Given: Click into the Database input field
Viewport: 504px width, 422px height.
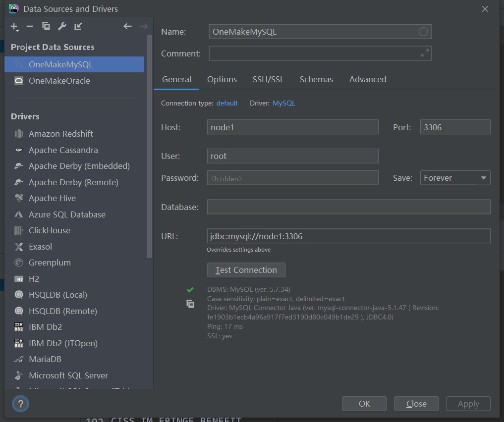Looking at the screenshot, I should pyautogui.click(x=348, y=207).
